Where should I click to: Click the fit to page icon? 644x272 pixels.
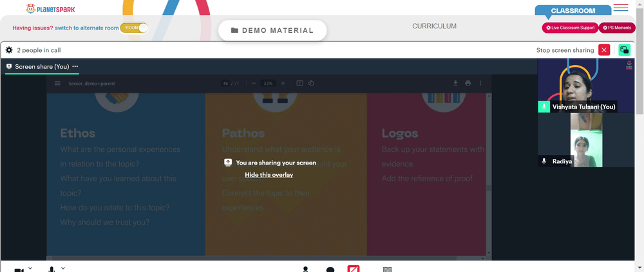coord(300,84)
